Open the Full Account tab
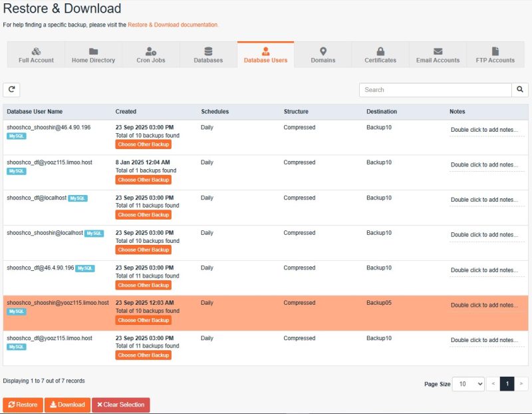This screenshot has height=414, width=532. [x=37, y=55]
